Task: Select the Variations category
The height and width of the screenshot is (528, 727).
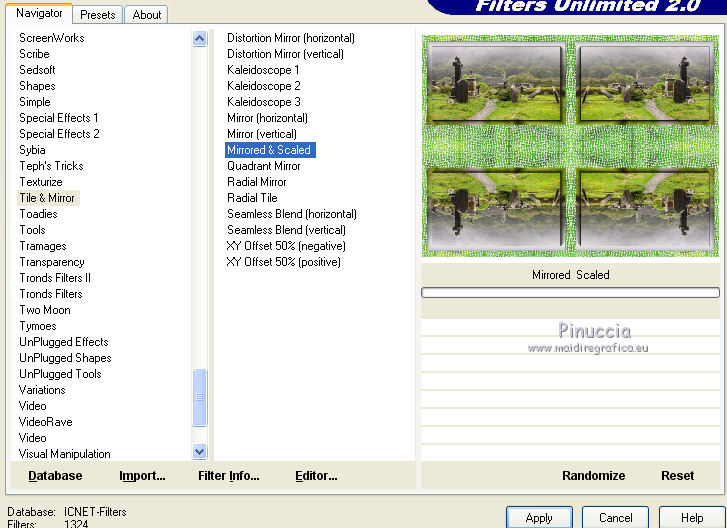Action: click(42, 390)
